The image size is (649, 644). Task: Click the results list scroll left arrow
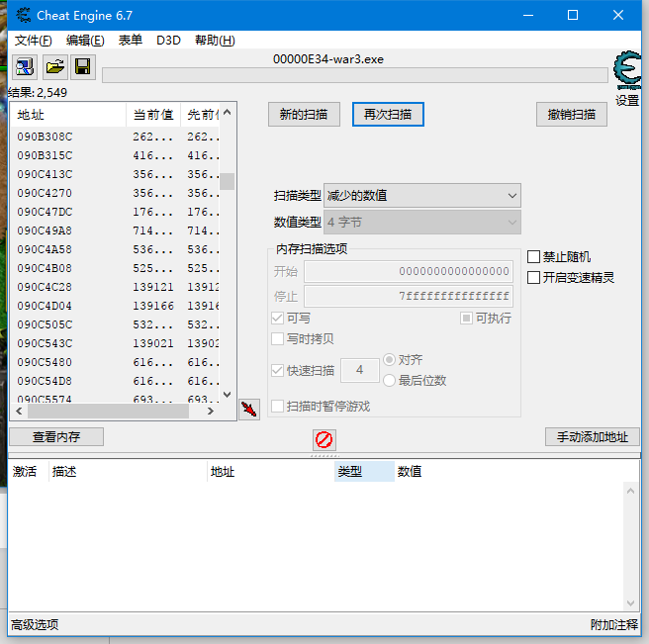click(19, 411)
